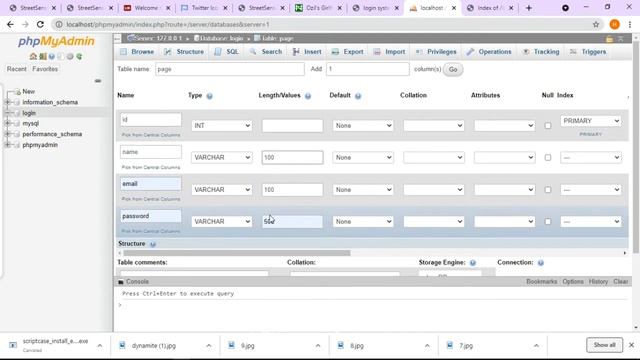
Task: Open Favorites tables link
Action: point(45,69)
